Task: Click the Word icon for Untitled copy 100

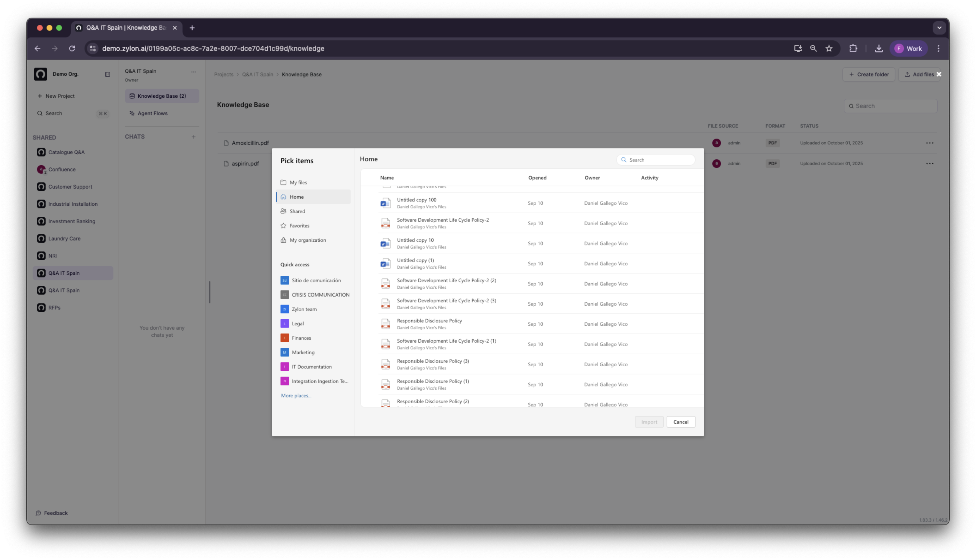Action: point(385,203)
